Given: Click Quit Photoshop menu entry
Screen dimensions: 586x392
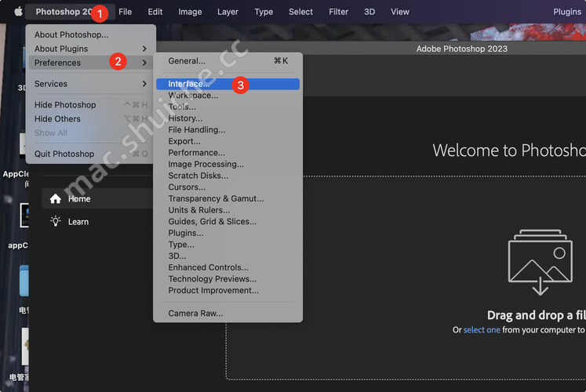Looking at the screenshot, I should 64,154.
